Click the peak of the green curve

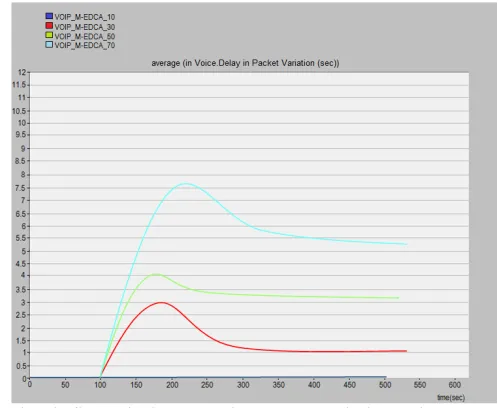[x=156, y=274]
